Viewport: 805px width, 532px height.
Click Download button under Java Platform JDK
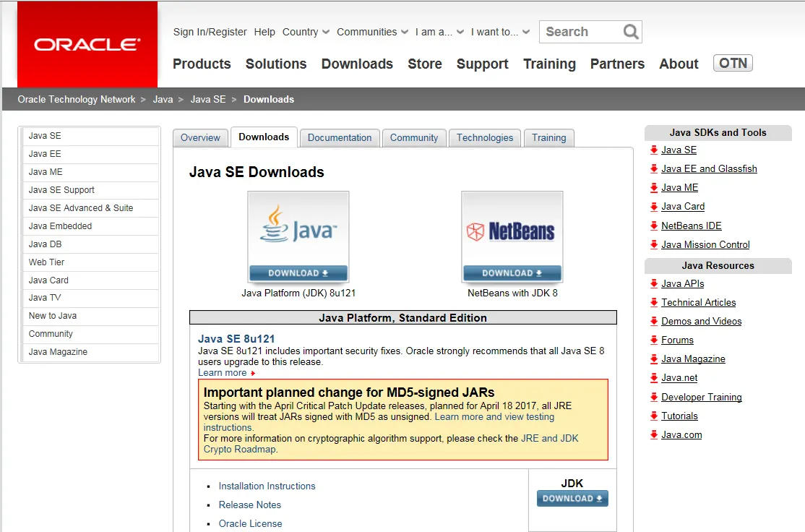pyautogui.click(x=298, y=273)
